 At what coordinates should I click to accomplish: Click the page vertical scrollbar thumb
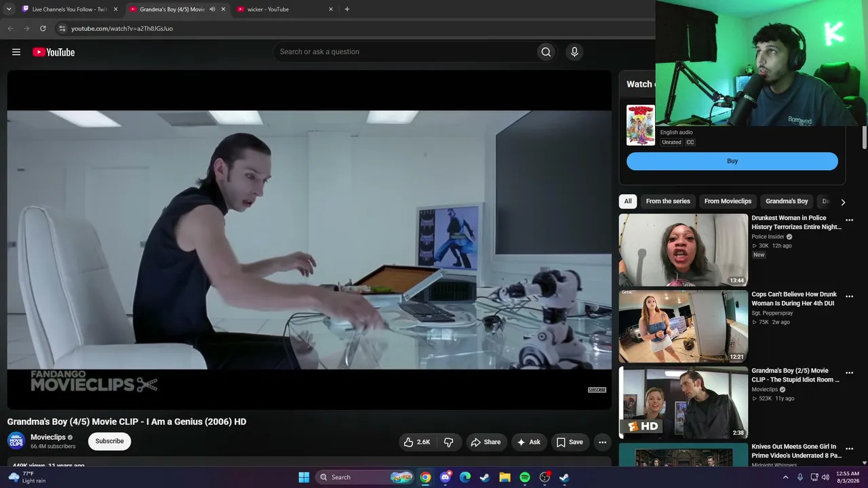tap(865, 138)
